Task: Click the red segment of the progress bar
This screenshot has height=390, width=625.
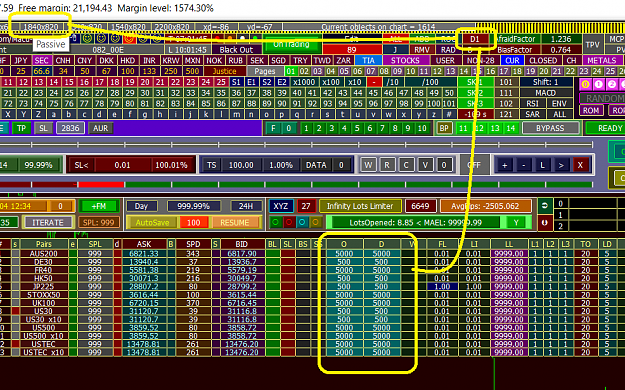Action: pos(101,184)
